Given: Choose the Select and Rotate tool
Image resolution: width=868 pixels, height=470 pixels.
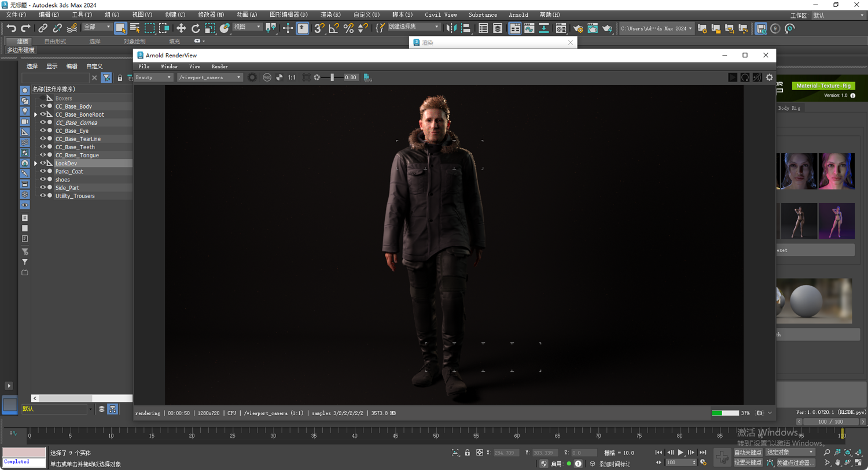Looking at the screenshot, I should click(x=196, y=28).
